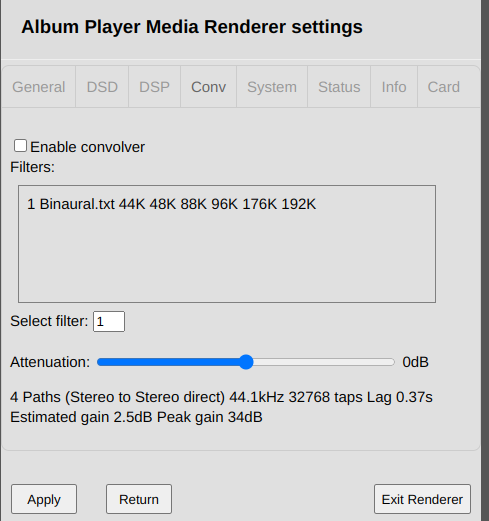
Task: Click the Enable convolver label text
Action: point(87,147)
